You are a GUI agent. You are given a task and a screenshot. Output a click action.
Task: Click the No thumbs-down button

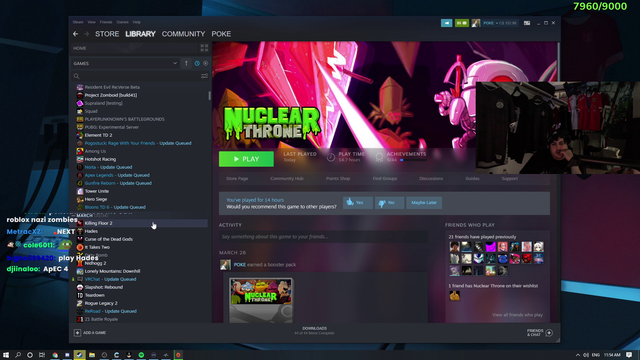pos(389,202)
